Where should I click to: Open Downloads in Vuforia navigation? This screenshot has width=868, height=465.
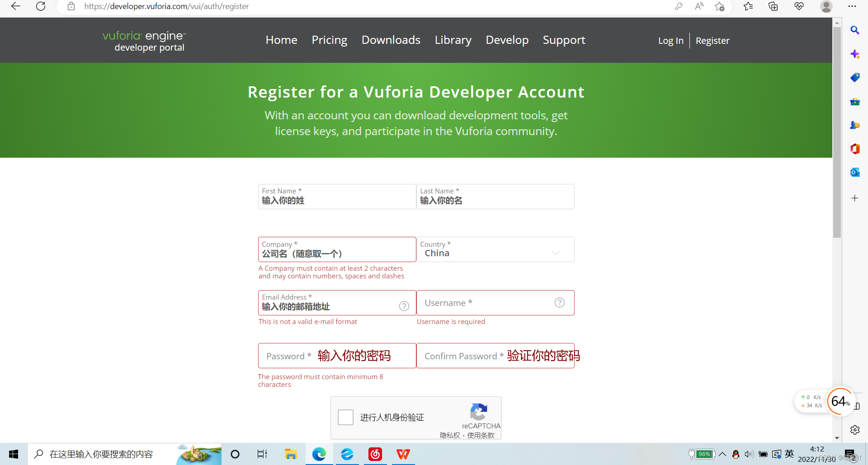click(x=391, y=40)
